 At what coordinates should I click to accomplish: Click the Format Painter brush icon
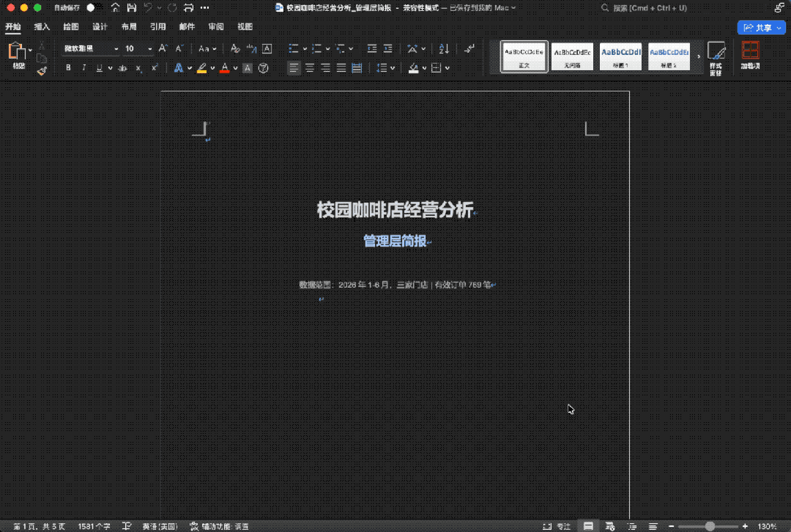pyautogui.click(x=42, y=70)
